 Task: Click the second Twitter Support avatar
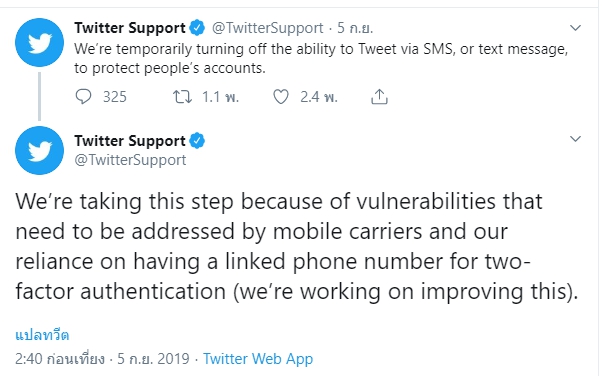pos(39,150)
